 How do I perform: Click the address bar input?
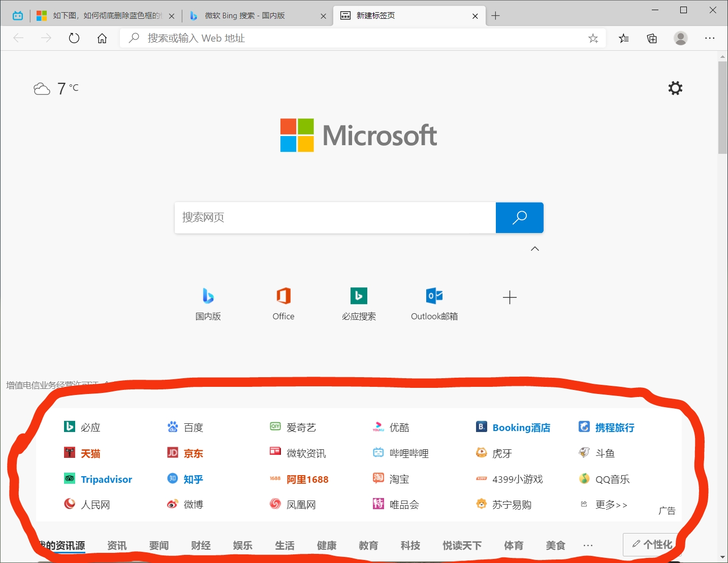(363, 38)
